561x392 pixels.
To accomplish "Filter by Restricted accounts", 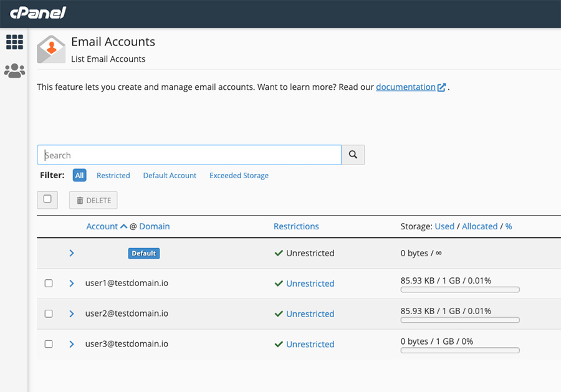I will coord(113,176).
